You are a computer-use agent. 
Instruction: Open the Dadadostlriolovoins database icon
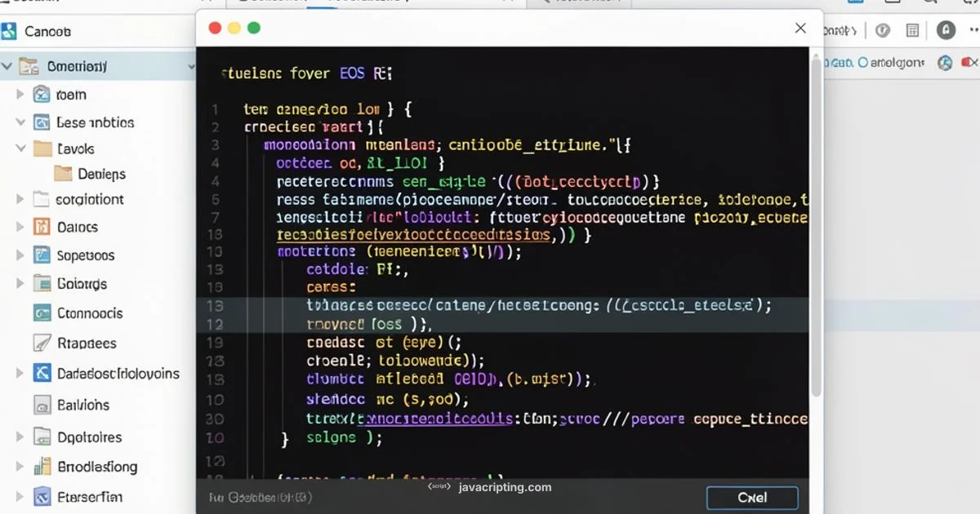click(41, 373)
